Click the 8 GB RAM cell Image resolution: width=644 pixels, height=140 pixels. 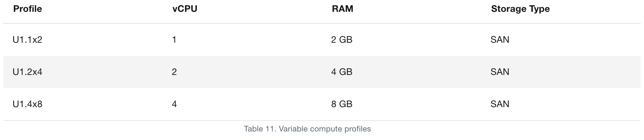[342, 104]
